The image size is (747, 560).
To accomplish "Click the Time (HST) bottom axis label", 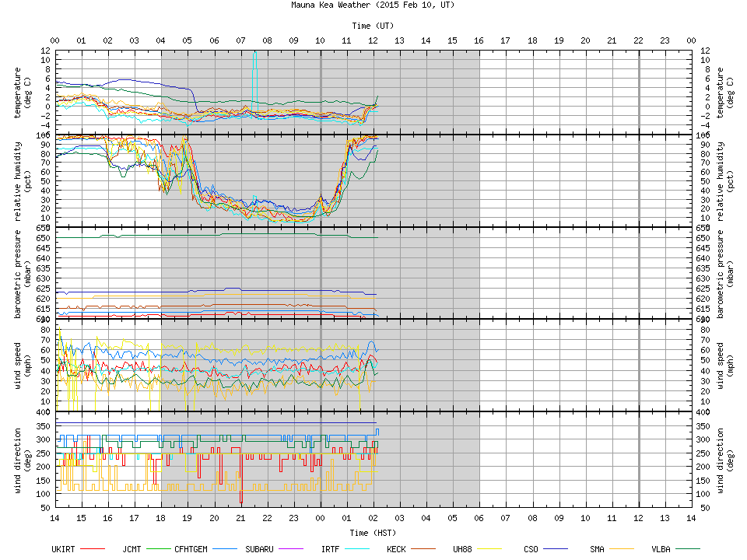I will click(x=373, y=533).
